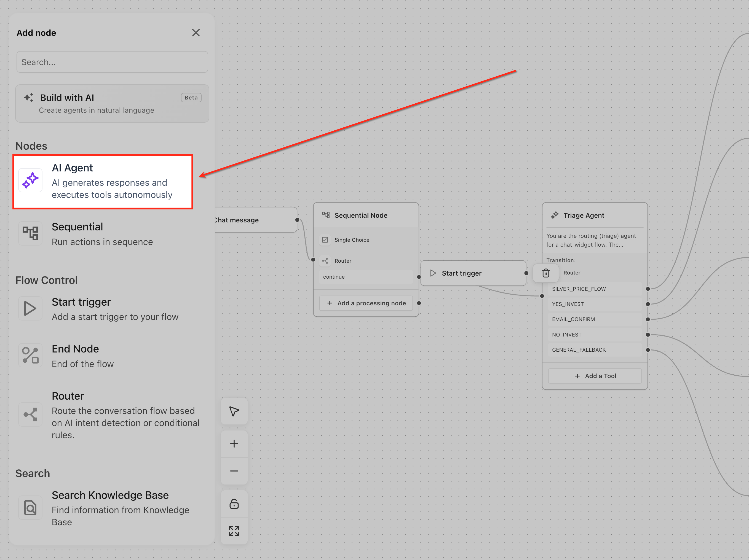Screen dimensions: 749x560
Task: Click the Start trigger play icon in panel
Action: coord(30,309)
